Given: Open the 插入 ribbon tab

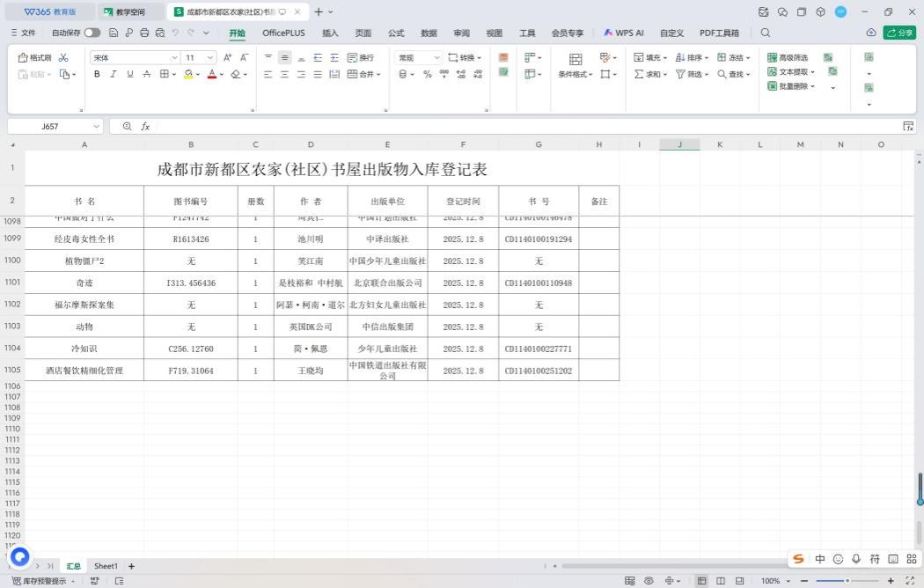Looking at the screenshot, I should 330,33.
